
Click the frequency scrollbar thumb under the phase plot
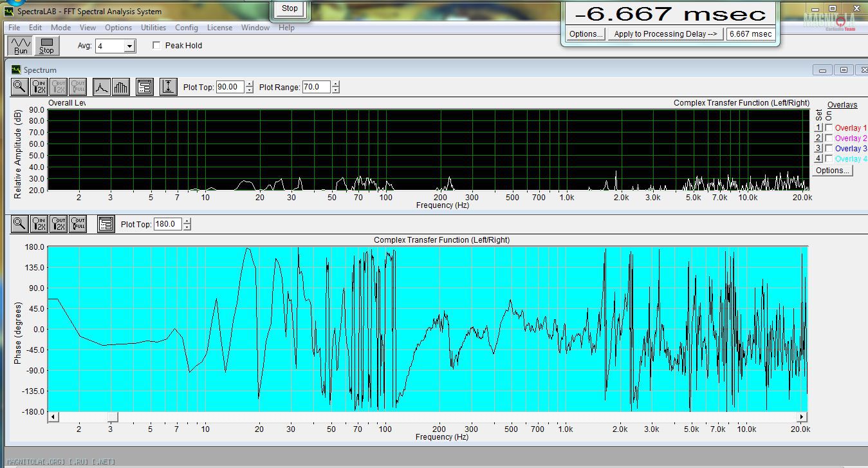[113, 417]
